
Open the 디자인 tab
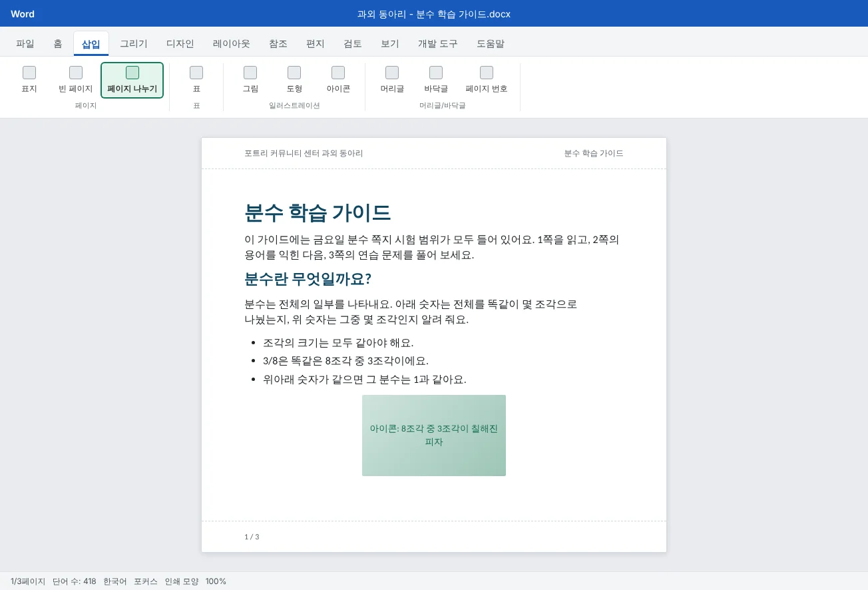pyautogui.click(x=180, y=44)
